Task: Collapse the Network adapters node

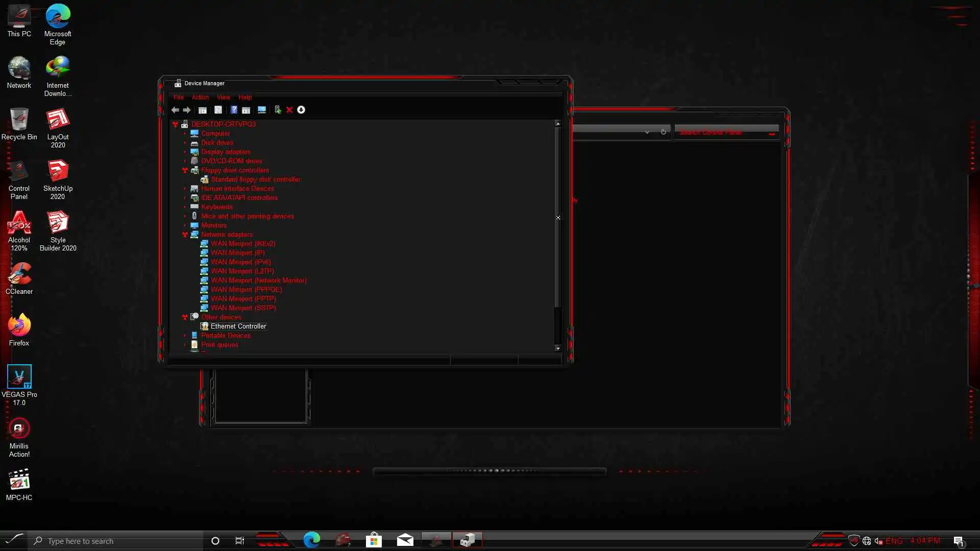Action: [x=185, y=235]
